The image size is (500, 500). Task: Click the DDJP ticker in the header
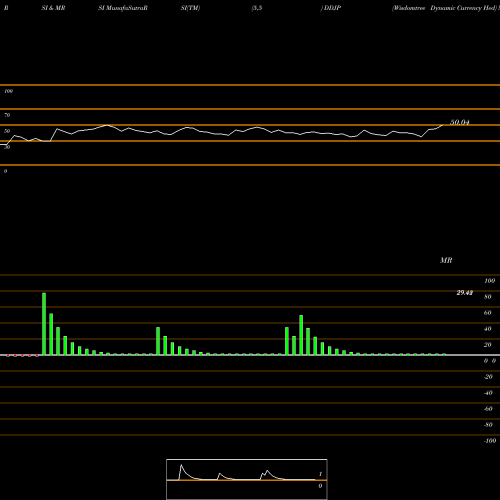click(x=332, y=8)
